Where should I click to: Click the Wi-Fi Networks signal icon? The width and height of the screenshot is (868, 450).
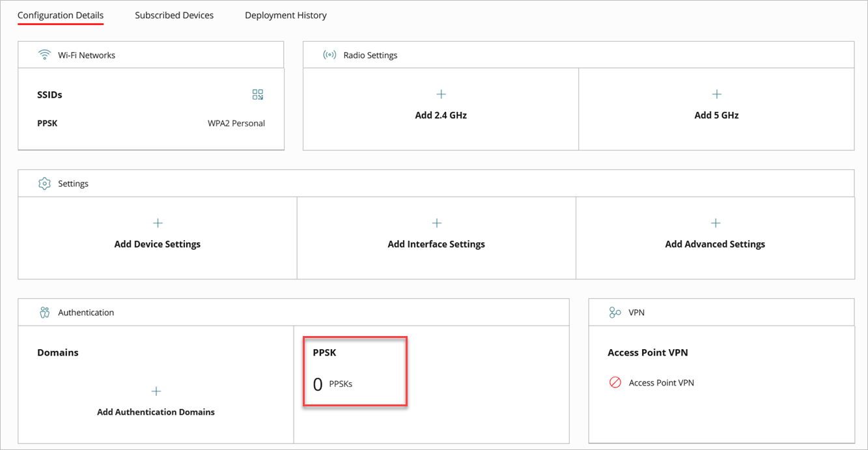pos(44,55)
